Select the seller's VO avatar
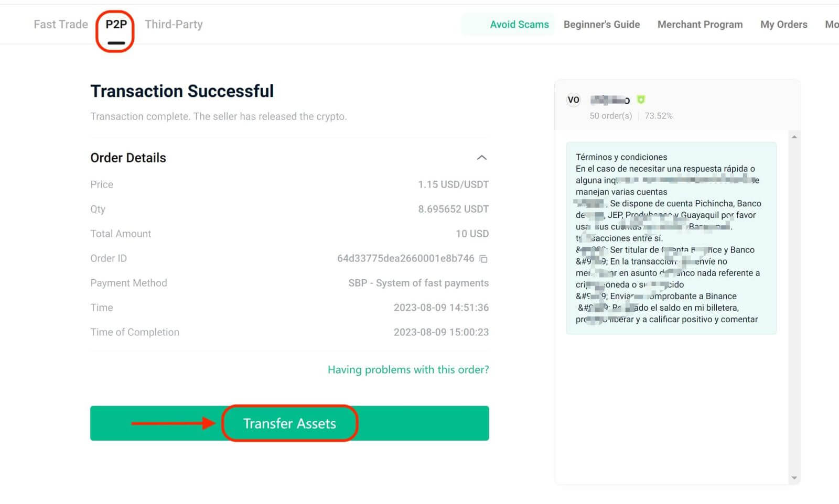Viewport: 839px width, 504px height. [573, 100]
